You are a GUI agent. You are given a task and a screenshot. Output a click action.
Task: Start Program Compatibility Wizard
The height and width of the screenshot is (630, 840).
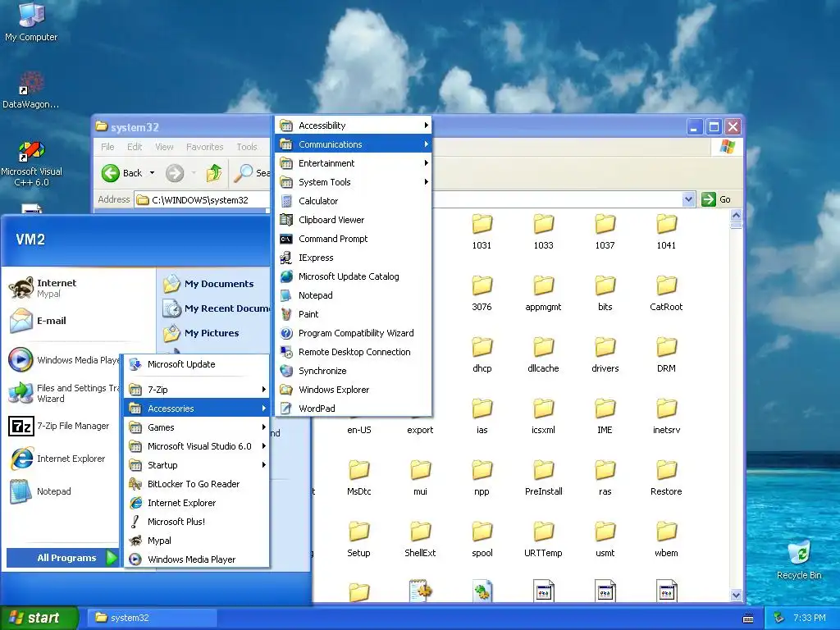point(353,333)
